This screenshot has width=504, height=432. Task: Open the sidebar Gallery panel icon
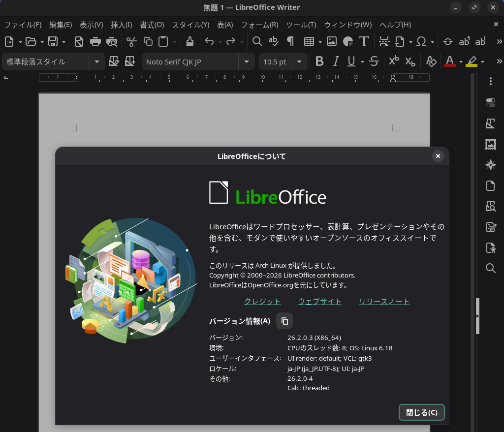point(490,144)
